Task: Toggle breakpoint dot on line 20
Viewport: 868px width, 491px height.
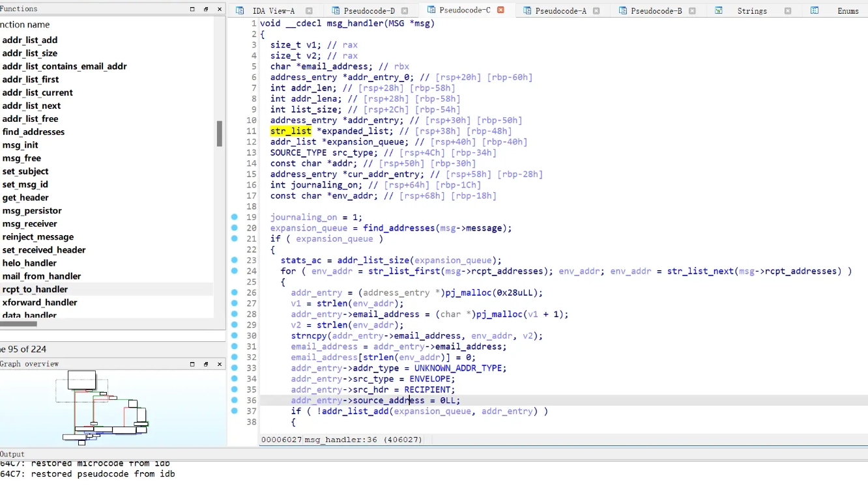Action: [x=235, y=228]
